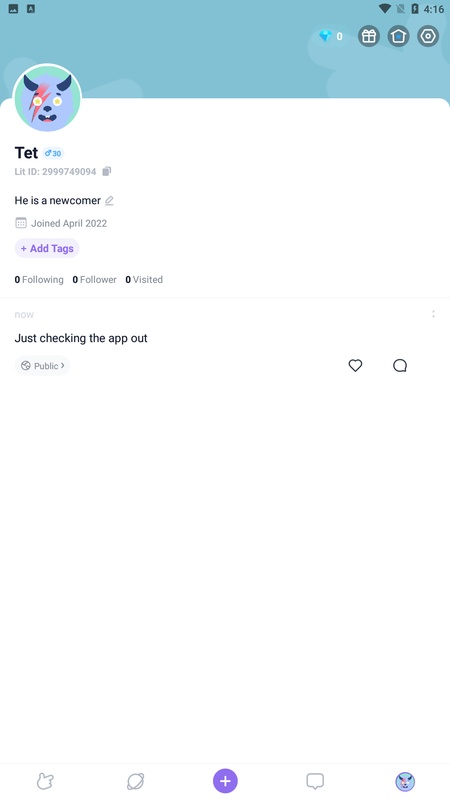This screenshot has height=800, width=450.
Task: Open the hand-wave tab in bottom bar
Action: click(x=45, y=781)
